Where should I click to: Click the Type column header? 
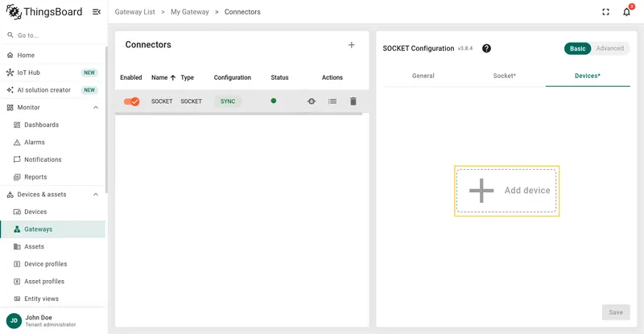coord(188,77)
